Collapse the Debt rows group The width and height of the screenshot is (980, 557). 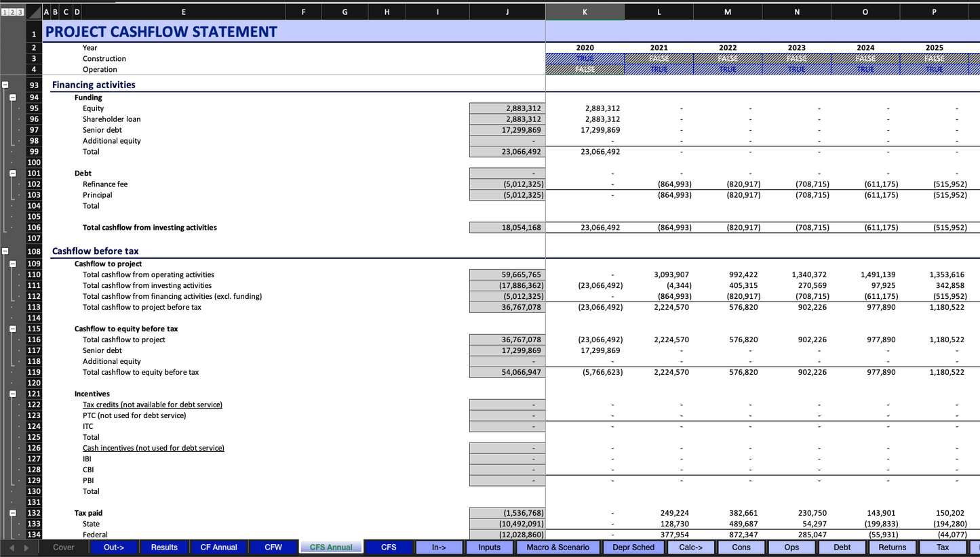13,173
